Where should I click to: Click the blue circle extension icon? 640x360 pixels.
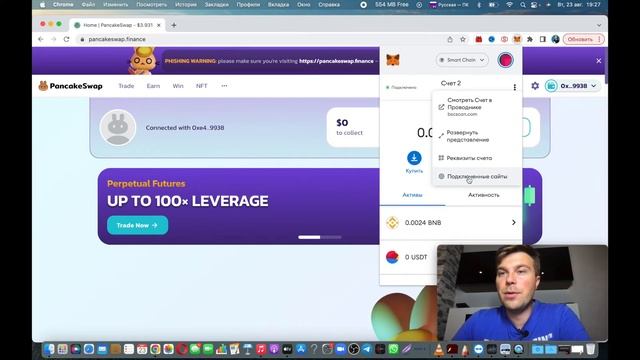coord(491,39)
